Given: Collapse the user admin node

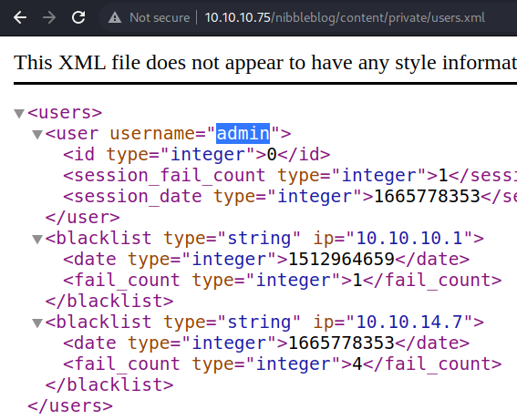Looking at the screenshot, I should [x=37, y=135].
